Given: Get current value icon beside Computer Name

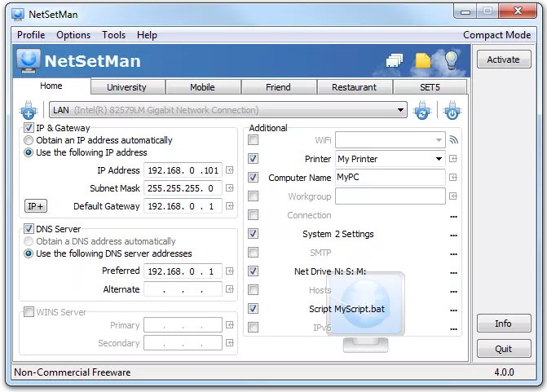Looking at the screenshot, I should click(x=453, y=178).
